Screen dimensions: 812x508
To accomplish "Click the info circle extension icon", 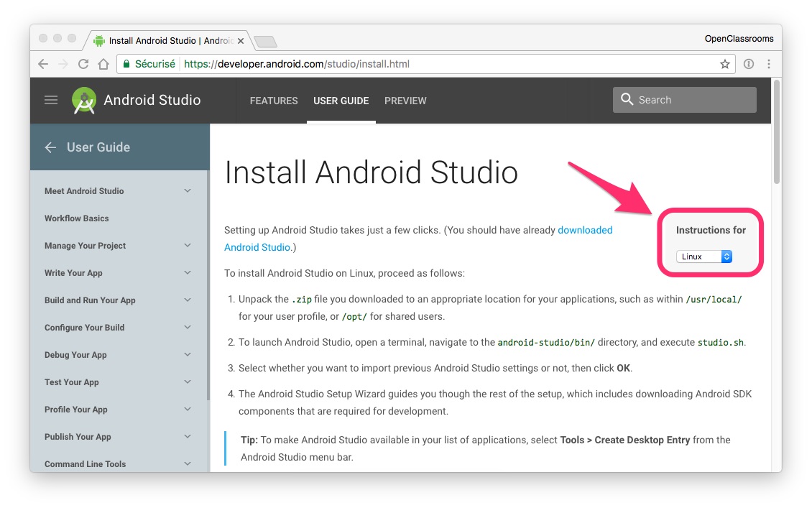I will [x=749, y=64].
